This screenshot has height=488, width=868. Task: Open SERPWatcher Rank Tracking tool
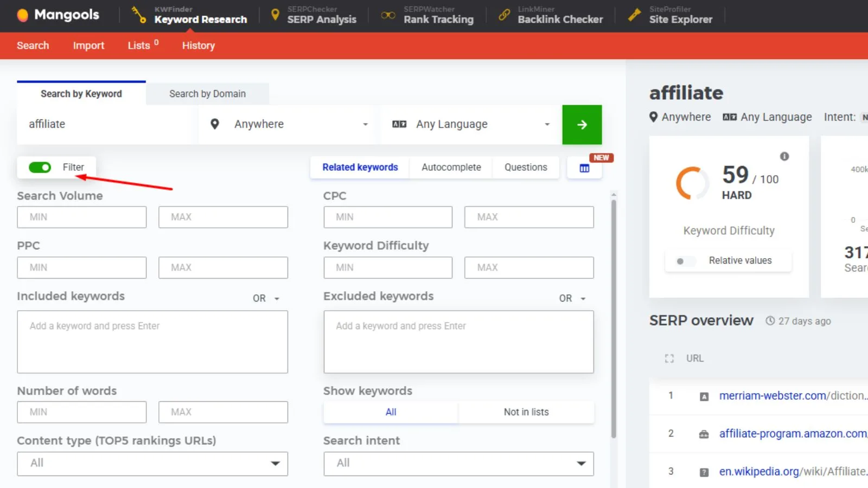[427, 15]
